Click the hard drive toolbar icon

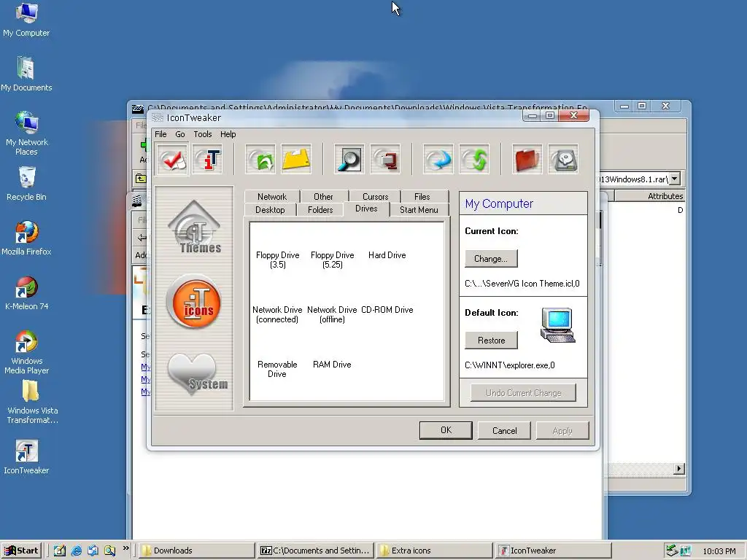[x=563, y=160]
